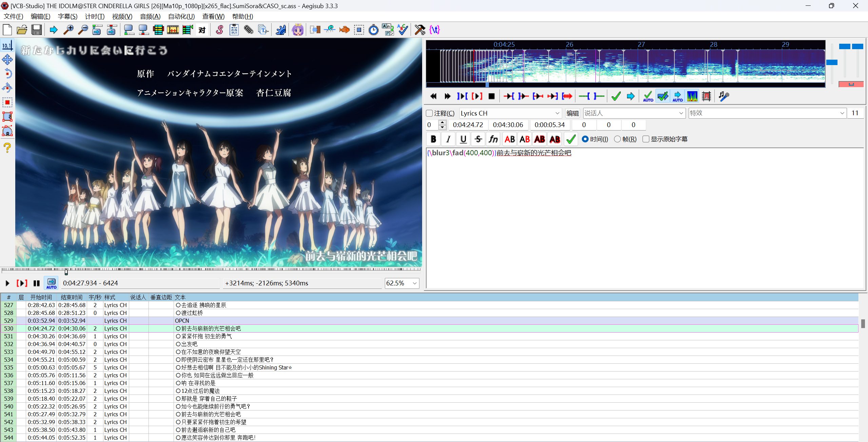Save subtitles using the floppy disk icon

tap(37, 30)
